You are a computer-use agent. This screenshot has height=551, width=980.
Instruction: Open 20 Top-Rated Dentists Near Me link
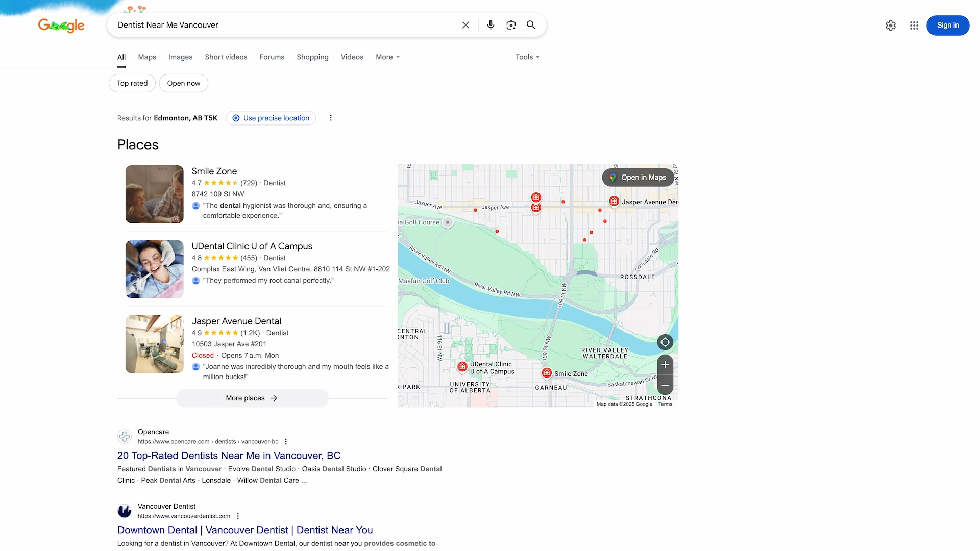[x=229, y=456]
